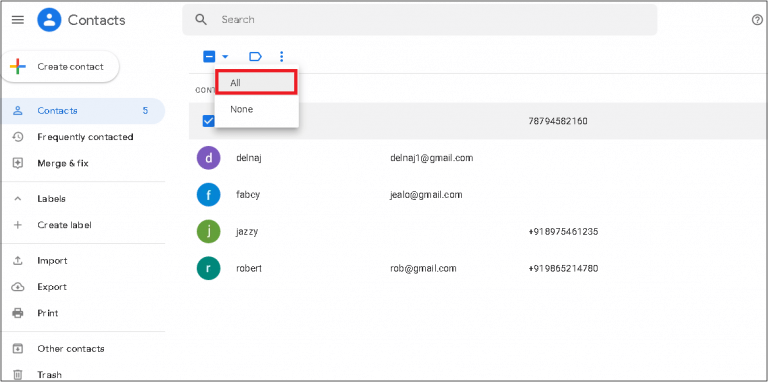
Task: Click Import in sidebar
Action: pos(52,261)
